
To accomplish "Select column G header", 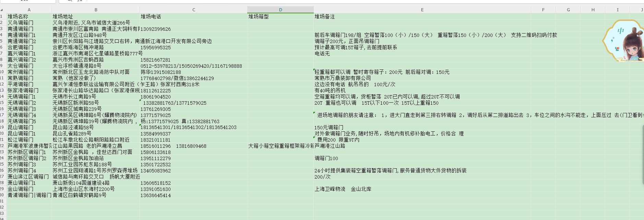I will [568, 10].
